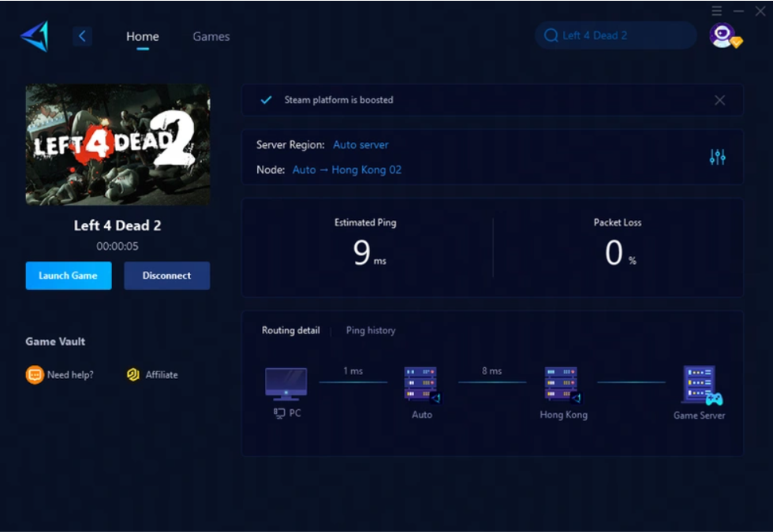The height and width of the screenshot is (532, 773).
Task: Click the Disconnect button
Action: point(166,275)
